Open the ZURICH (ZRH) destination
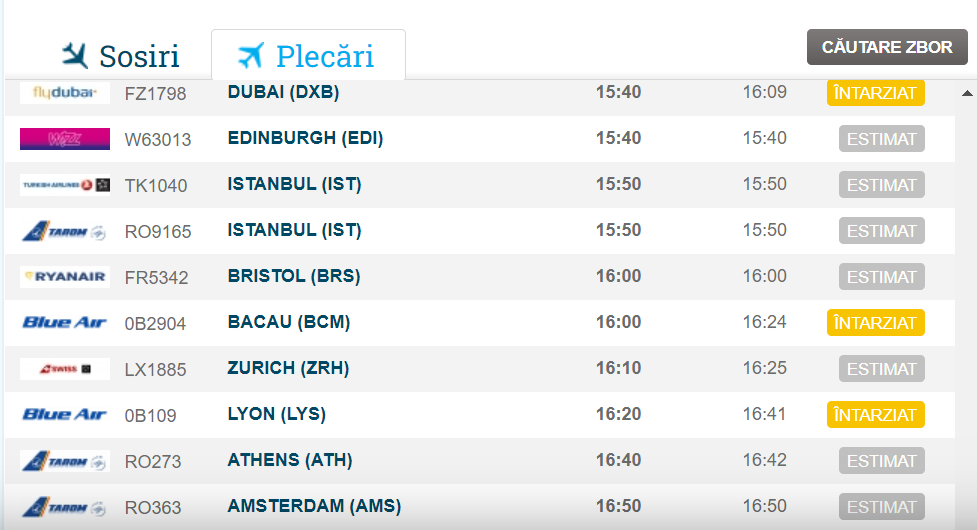This screenshot has height=530, width=977. coord(288,368)
